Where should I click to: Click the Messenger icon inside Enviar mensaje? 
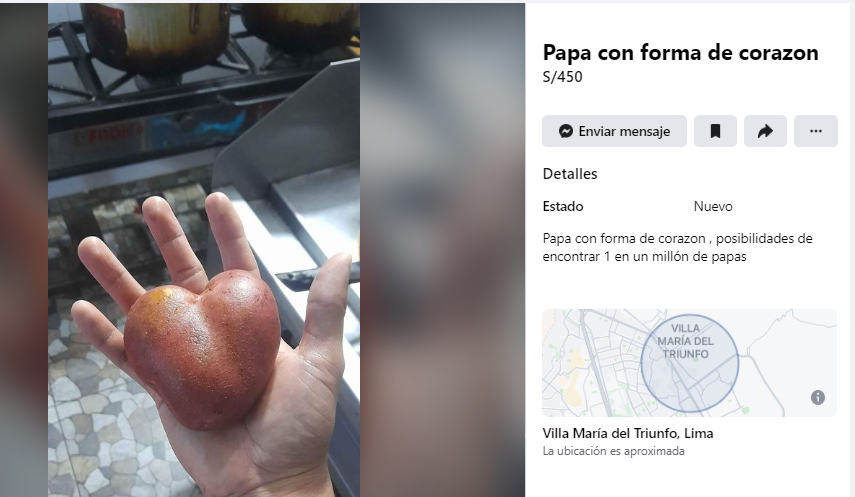click(566, 131)
